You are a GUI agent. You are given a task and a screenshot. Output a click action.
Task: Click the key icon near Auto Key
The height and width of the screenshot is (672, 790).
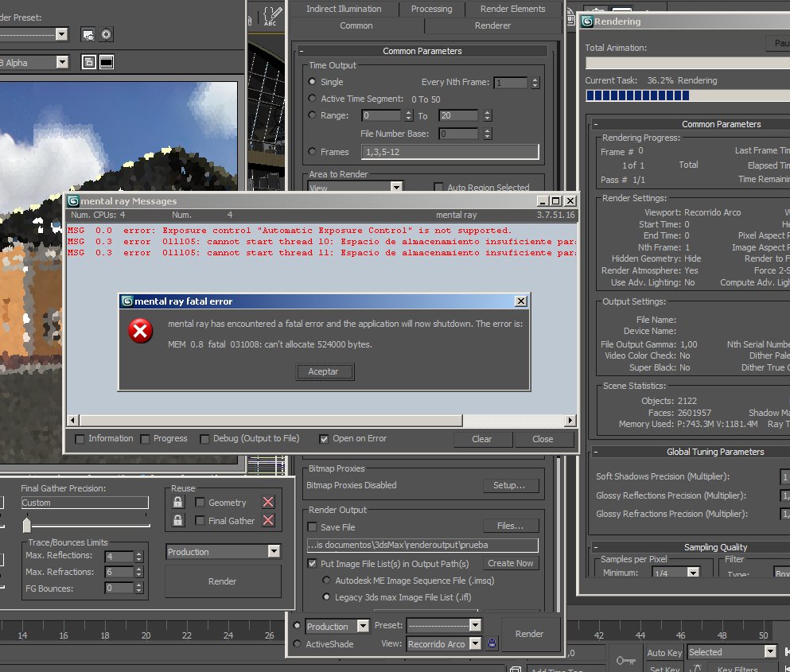pyautogui.click(x=625, y=660)
